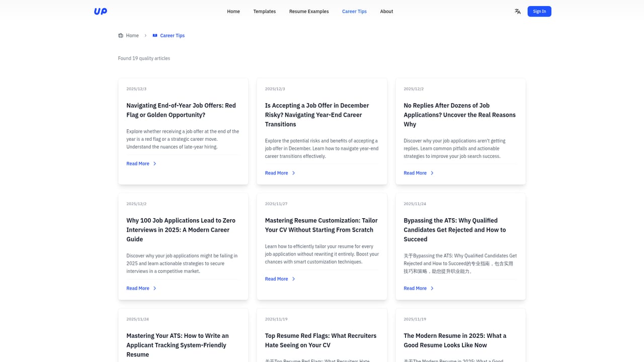This screenshot has width=644, height=362.
Task: Open title Mastering Your ATS article
Action: tap(177, 345)
